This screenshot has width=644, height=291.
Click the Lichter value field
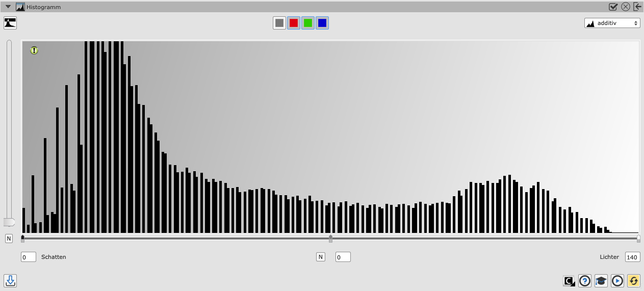632,257
